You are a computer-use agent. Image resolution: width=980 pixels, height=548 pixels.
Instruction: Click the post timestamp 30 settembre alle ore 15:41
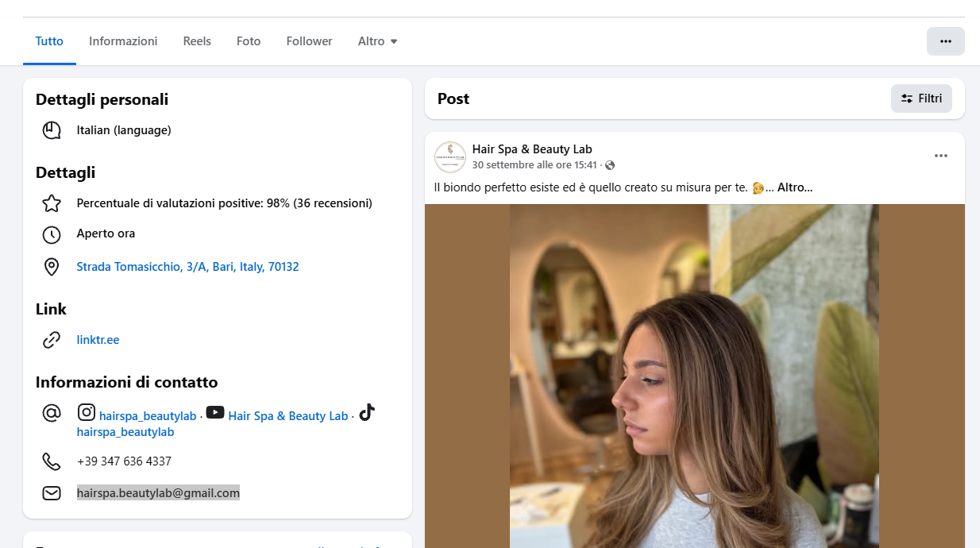click(534, 165)
